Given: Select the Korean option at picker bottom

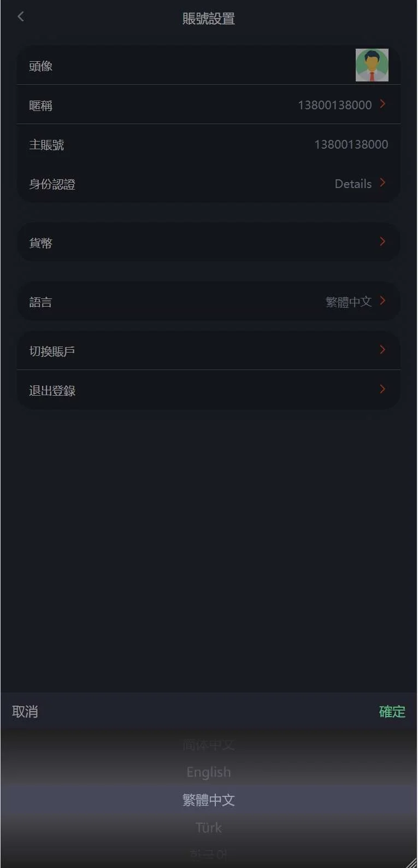Looking at the screenshot, I should [209, 854].
